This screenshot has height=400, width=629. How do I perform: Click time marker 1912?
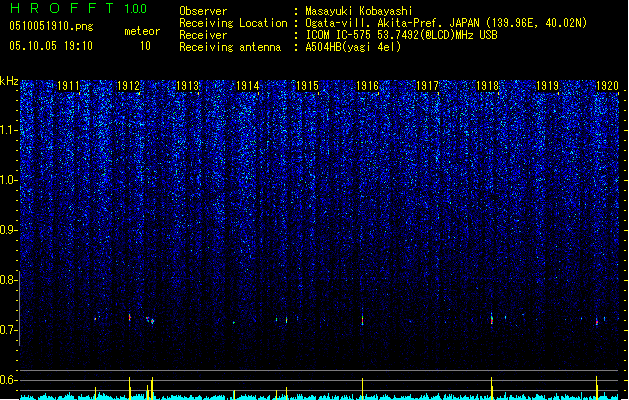click(x=128, y=86)
